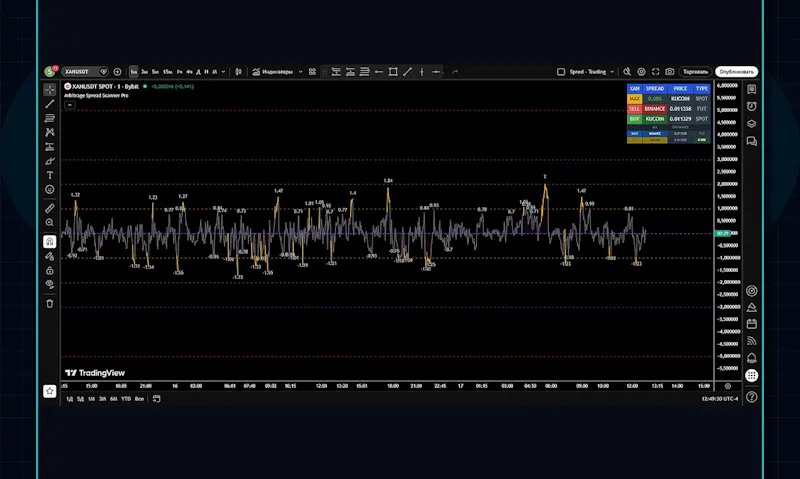The width and height of the screenshot is (800, 479).
Task: Click the Торговать button
Action: coord(695,72)
